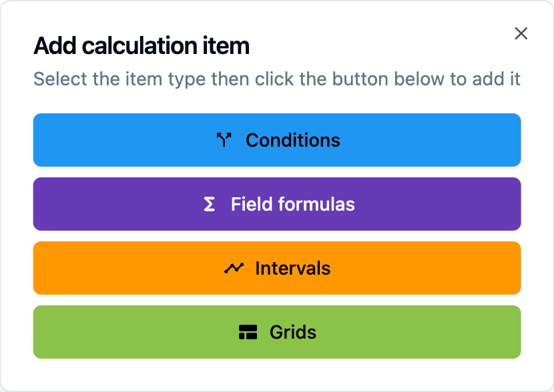Click the branching arrows icon on Conditions
The height and width of the screenshot is (392, 554).
pyautogui.click(x=226, y=140)
